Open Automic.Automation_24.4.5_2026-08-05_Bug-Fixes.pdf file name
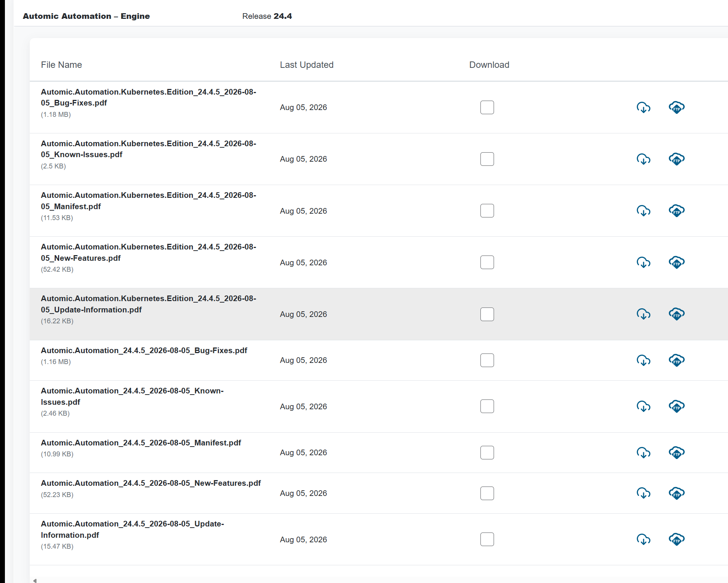 [x=144, y=350]
